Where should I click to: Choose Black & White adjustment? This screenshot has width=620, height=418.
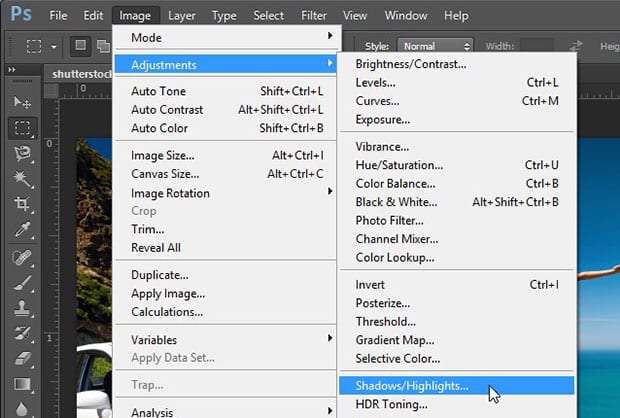tap(456, 202)
